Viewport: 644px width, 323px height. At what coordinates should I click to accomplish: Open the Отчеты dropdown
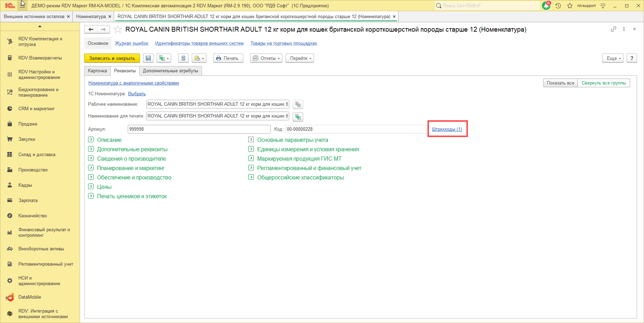click(x=266, y=58)
